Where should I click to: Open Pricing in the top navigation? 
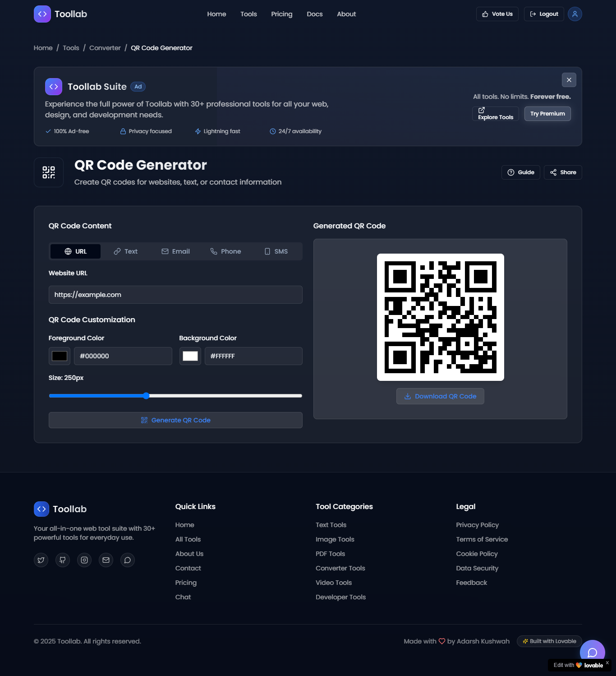pyautogui.click(x=282, y=14)
